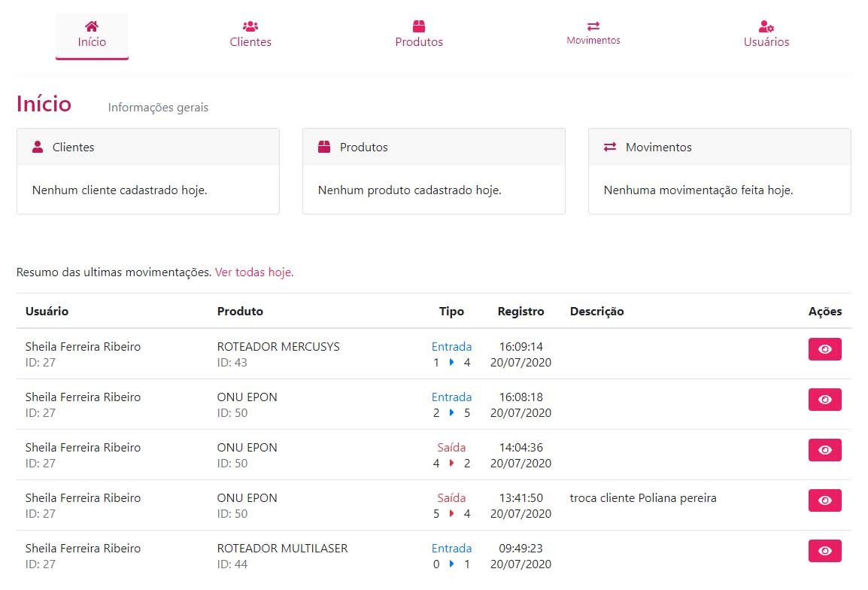Click the arrows icon in Movimentos card
This screenshot has width=868, height=590.
610,147
